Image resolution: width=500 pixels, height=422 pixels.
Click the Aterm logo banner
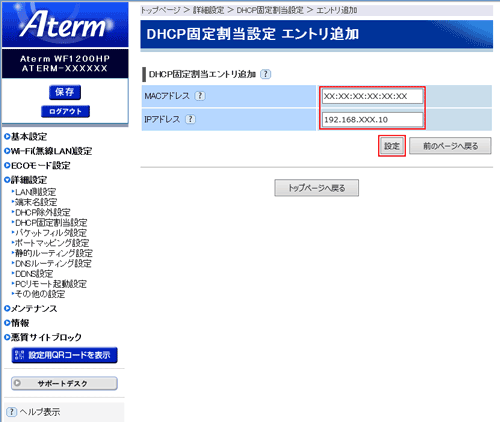(65, 24)
